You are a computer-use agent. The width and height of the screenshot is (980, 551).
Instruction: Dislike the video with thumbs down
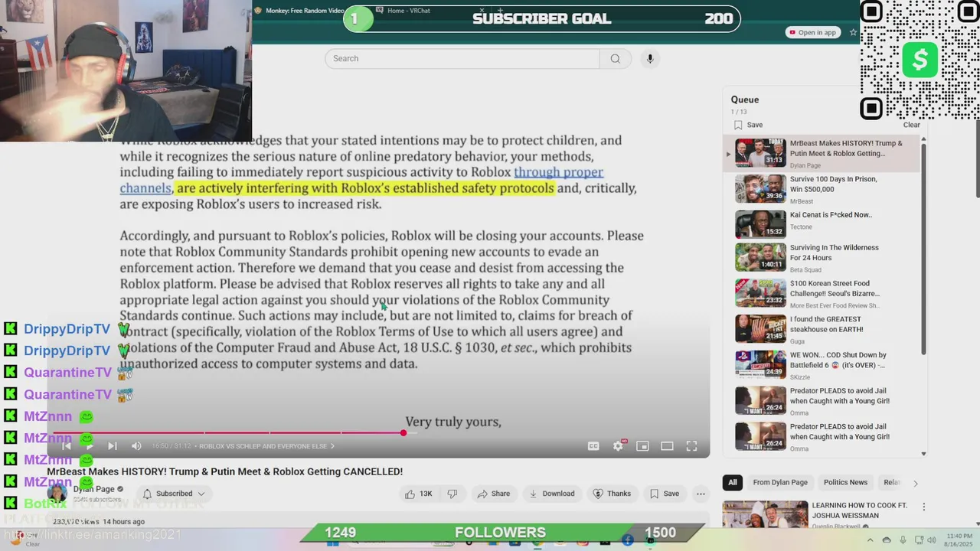(x=452, y=494)
